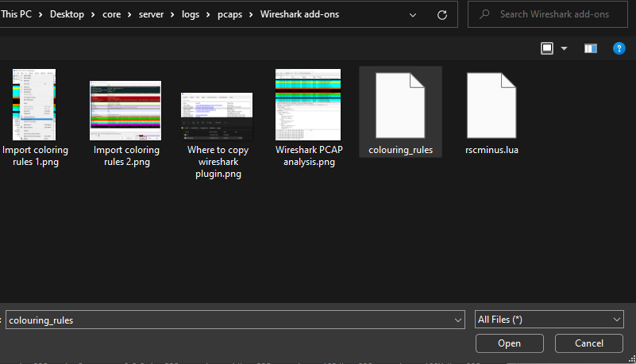Open the All Files (*) type filter
This screenshot has width=636, height=364.
pos(549,320)
